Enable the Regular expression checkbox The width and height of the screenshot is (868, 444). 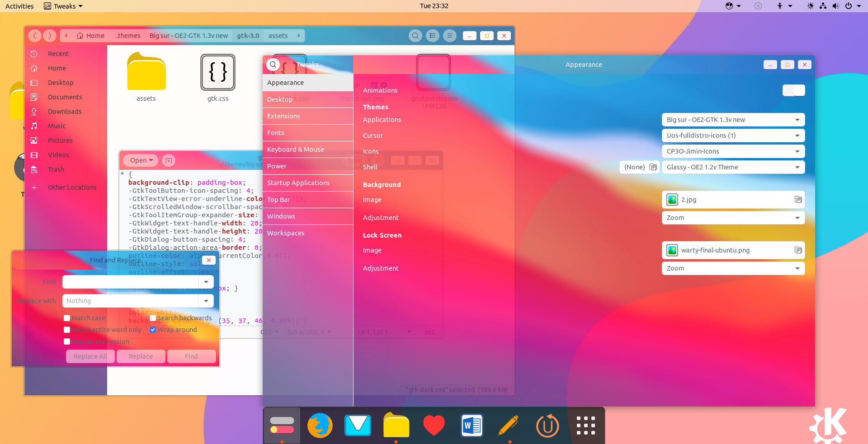[x=67, y=341]
